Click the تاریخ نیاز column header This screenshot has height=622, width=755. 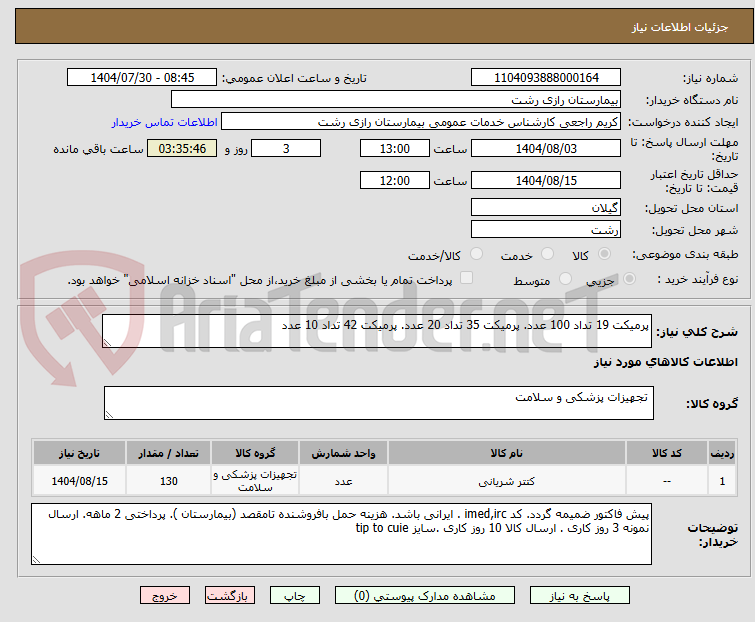coord(79,453)
